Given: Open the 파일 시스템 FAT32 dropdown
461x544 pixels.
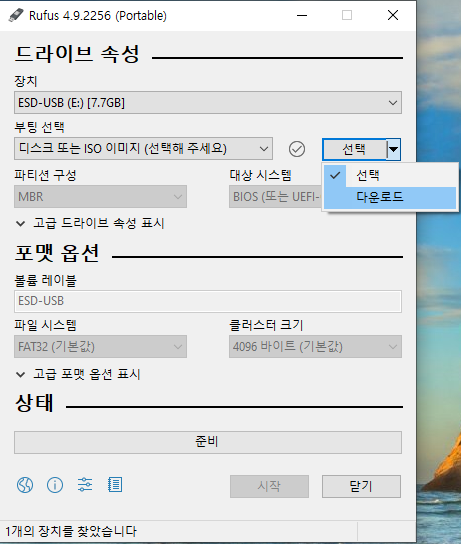Looking at the screenshot, I should pyautogui.click(x=100, y=347).
